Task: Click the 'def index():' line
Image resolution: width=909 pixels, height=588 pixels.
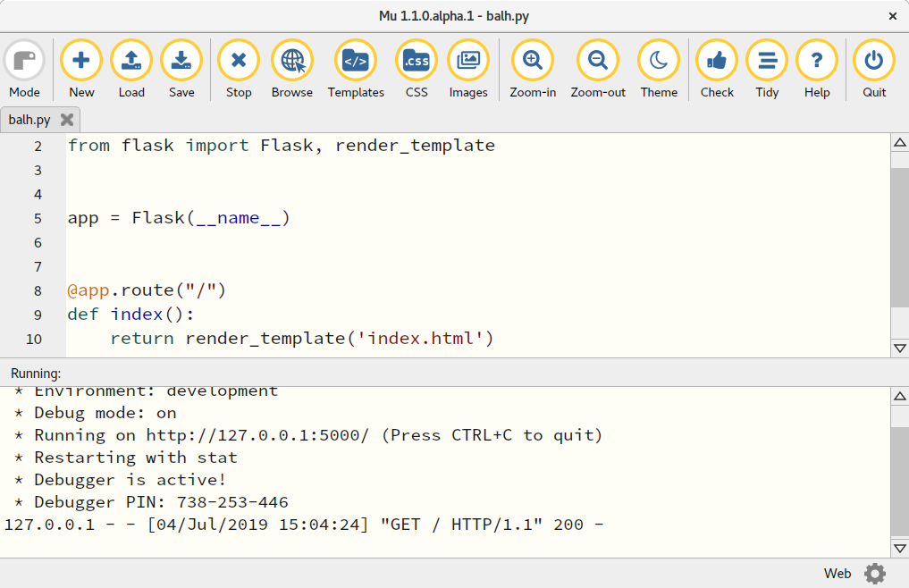Action: pyautogui.click(x=131, y=315)
